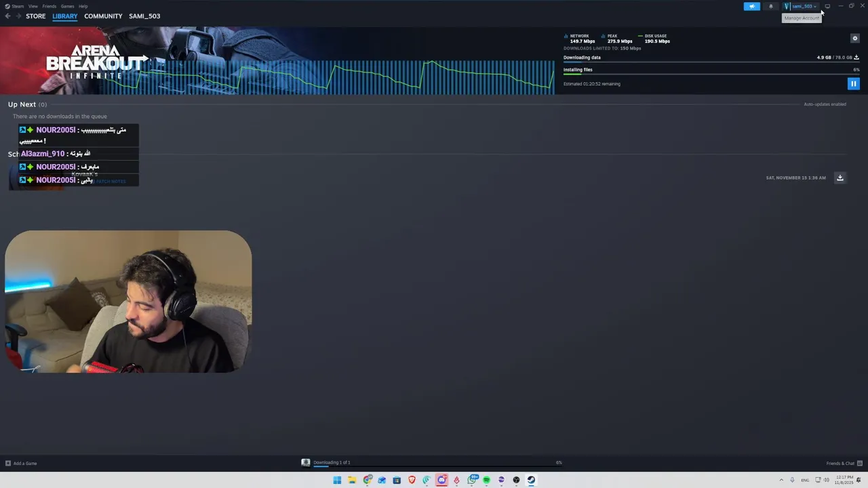868x488 pixels.
Task: Click the Steam icon on the taskbar
Action: point(531,480)
